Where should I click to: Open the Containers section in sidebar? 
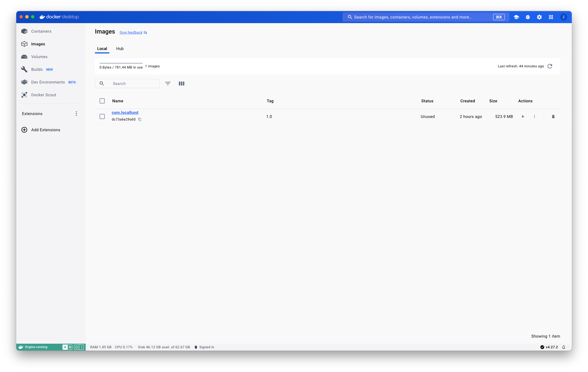tap(41, 31)
